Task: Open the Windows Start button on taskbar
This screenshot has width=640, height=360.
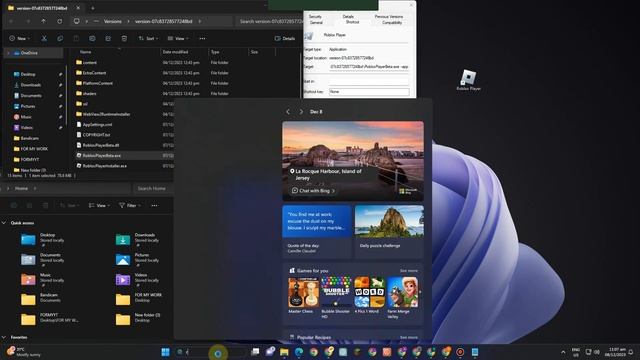Action: 165,352
